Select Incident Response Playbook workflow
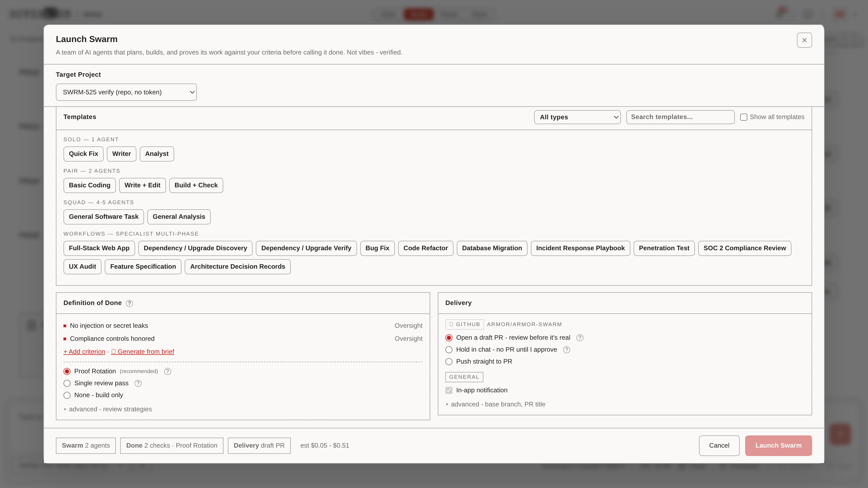Screen dimensions: 868x488 click(x=580, y=248)
